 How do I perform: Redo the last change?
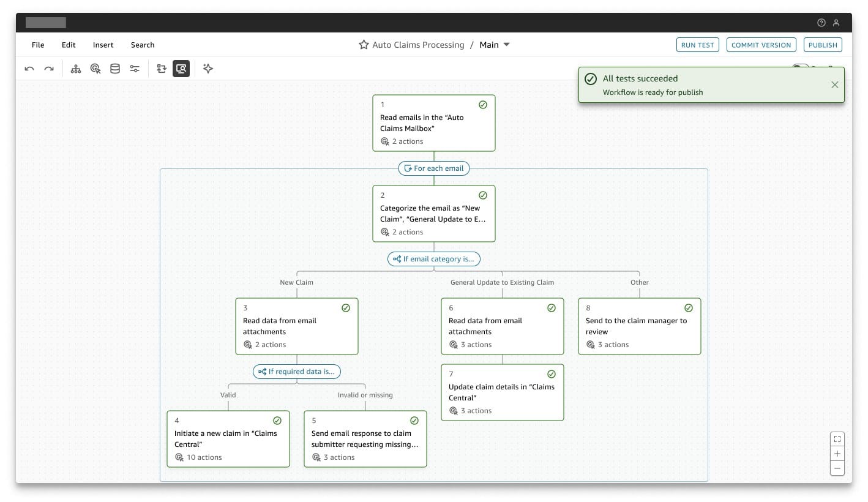(49, 69)
